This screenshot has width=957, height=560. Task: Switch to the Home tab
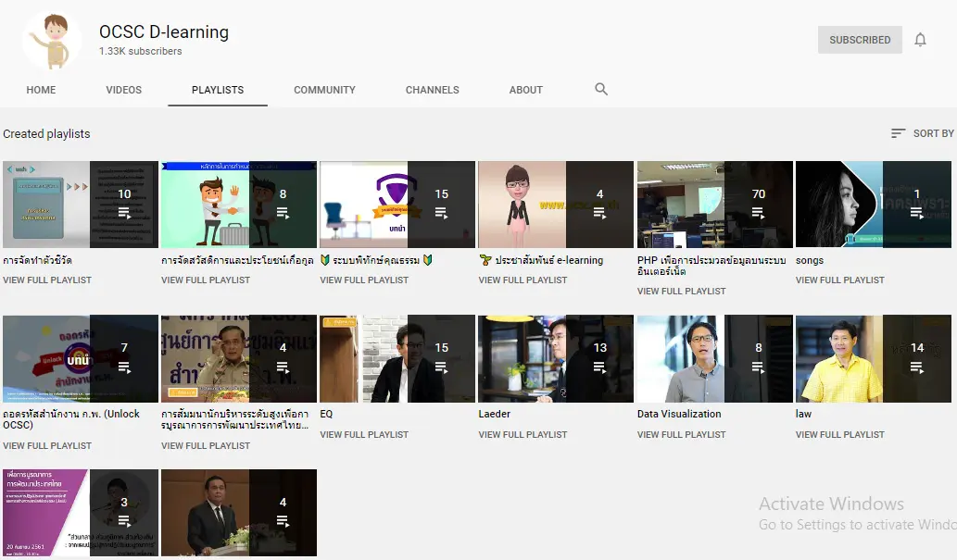click(x=41, y=90)
